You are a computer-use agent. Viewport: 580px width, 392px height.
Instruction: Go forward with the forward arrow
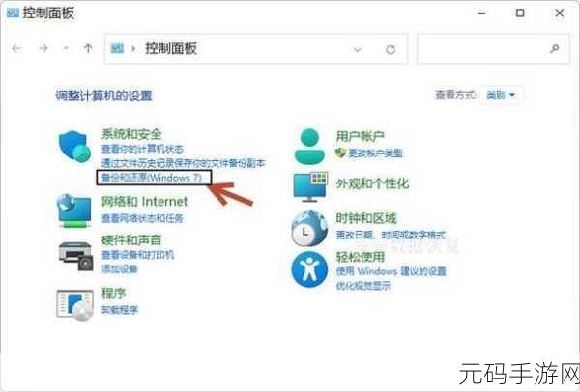(x=43, y=48)
